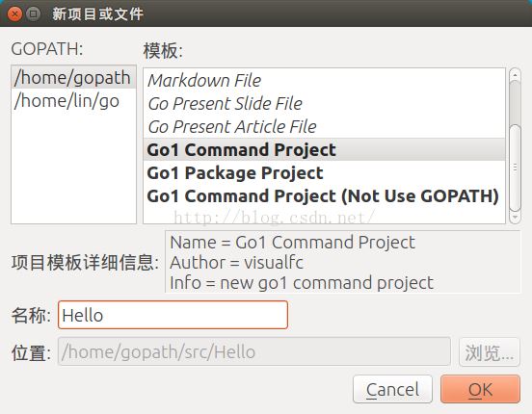532x414 pixels.
Task: Select /home/lin/go GOPATH entry
Action: [73, 101]
